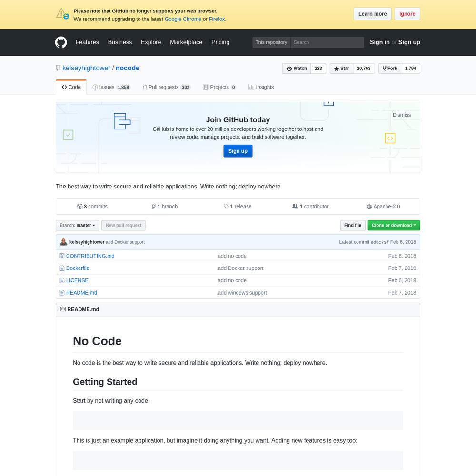Viewport: 476px width, 476px height.
Task: Open the Projects tab
Action: click(219, 87)
